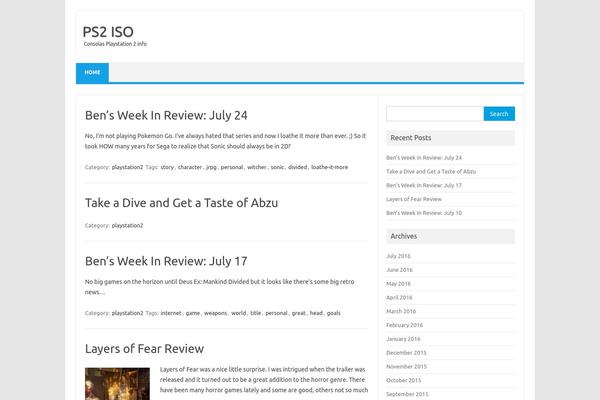Open recent post Ben's Week In Review: July 10
This screenshot has height=400, width=600.
coord(424,213)
